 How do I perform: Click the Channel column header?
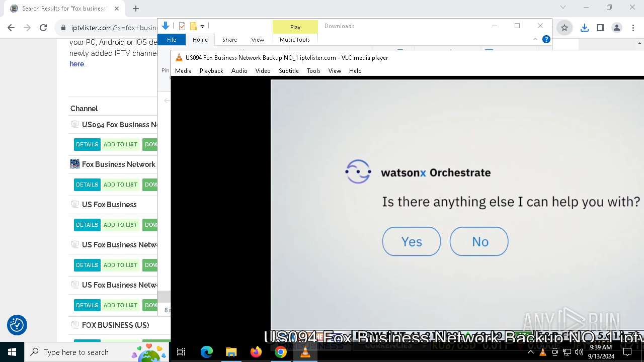click(84, 109)
